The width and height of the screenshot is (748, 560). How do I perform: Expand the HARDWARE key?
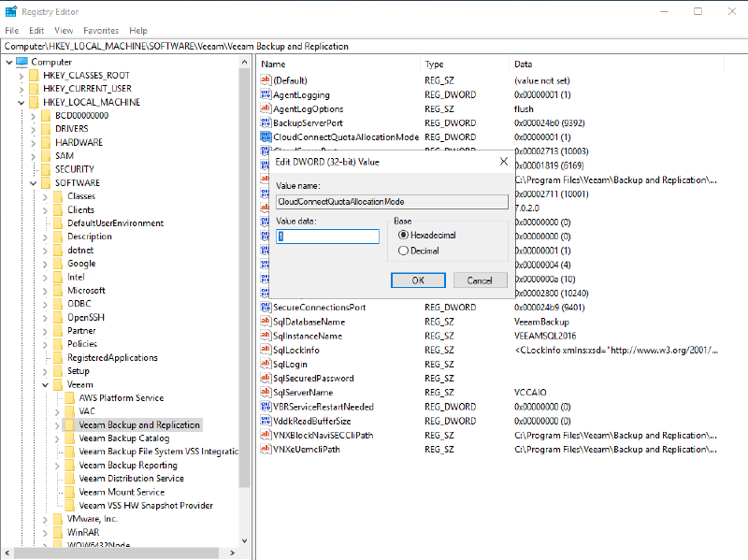[33, 143]
